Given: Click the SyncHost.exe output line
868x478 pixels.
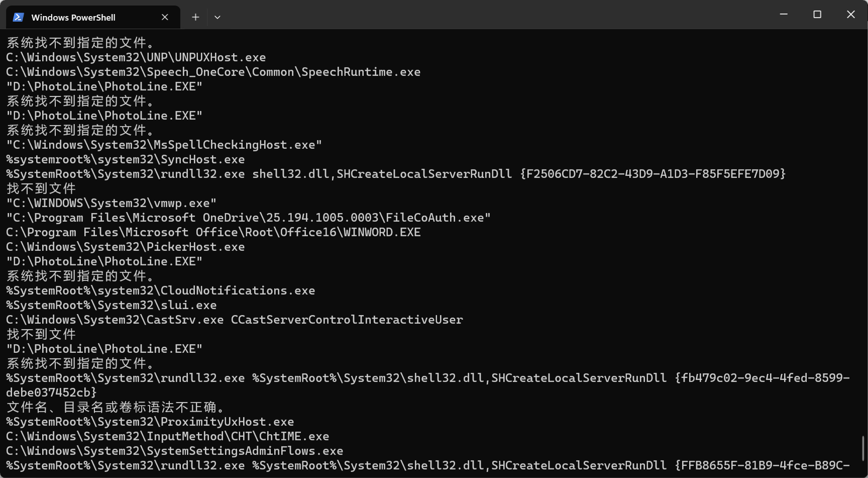Looking at the screenshot, I should [126, 159].
